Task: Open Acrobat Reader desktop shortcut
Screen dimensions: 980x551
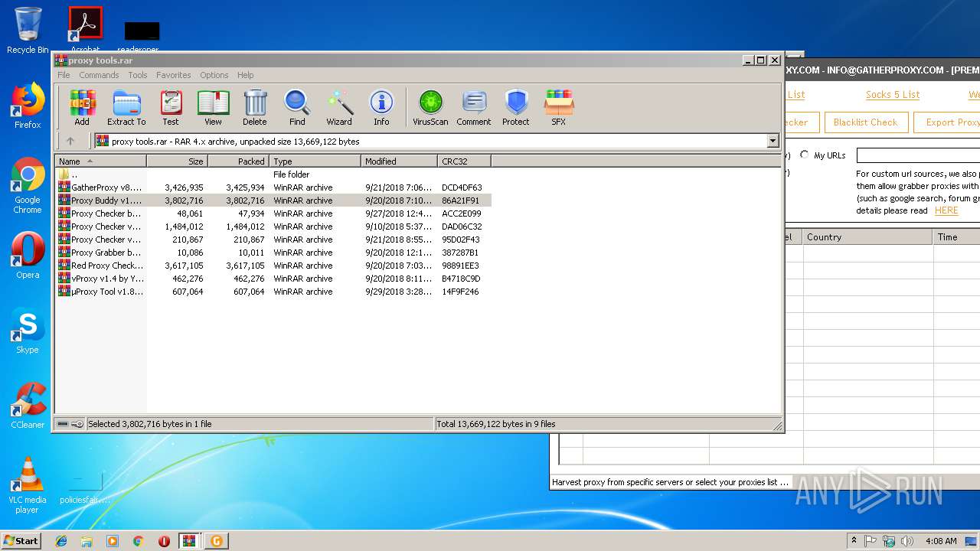Action: click(x=85, y=29)
